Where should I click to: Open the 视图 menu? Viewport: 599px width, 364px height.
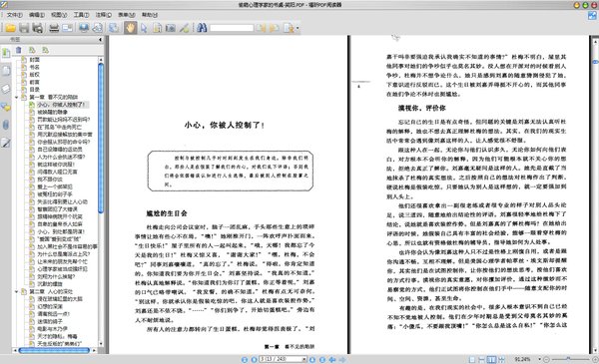pos(59,15)
